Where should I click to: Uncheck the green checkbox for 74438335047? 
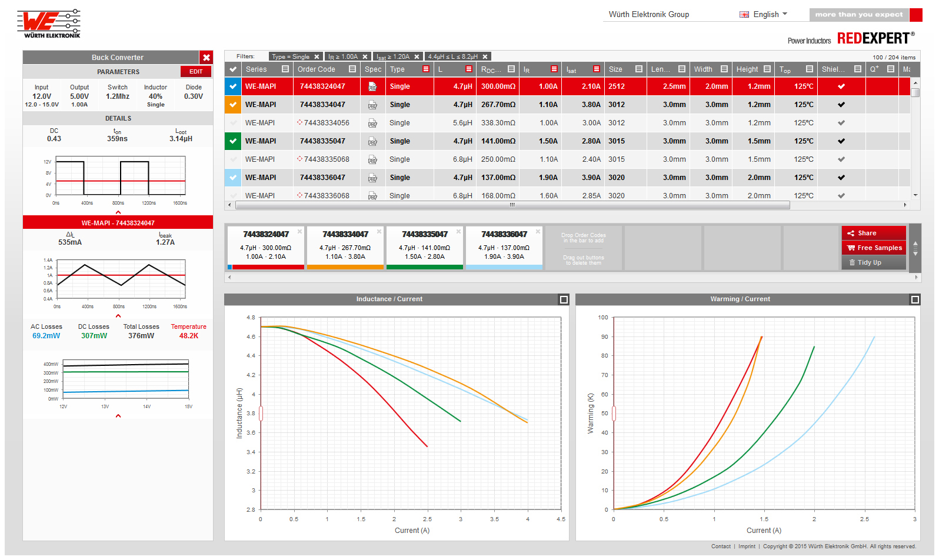233,141
